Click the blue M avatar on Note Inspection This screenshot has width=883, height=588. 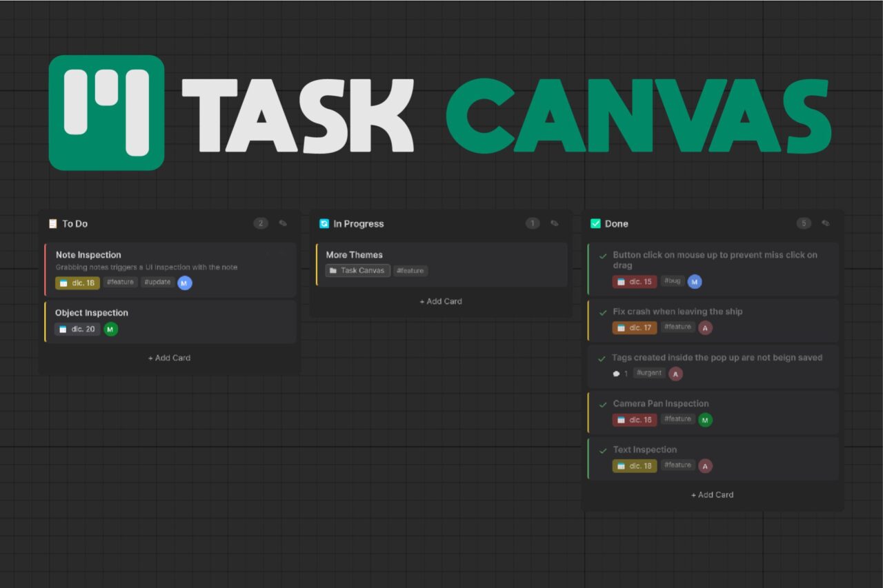click(184, 282)
